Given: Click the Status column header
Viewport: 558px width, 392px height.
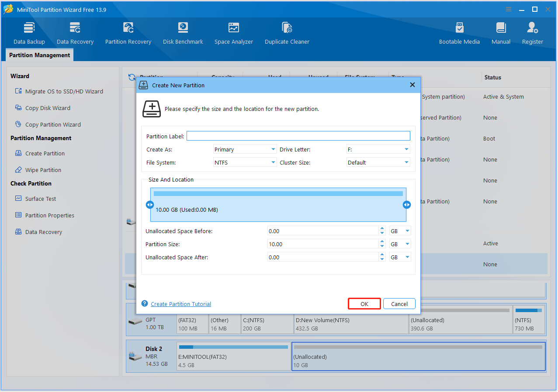Looking at the screenshot, I should [492, 77].
